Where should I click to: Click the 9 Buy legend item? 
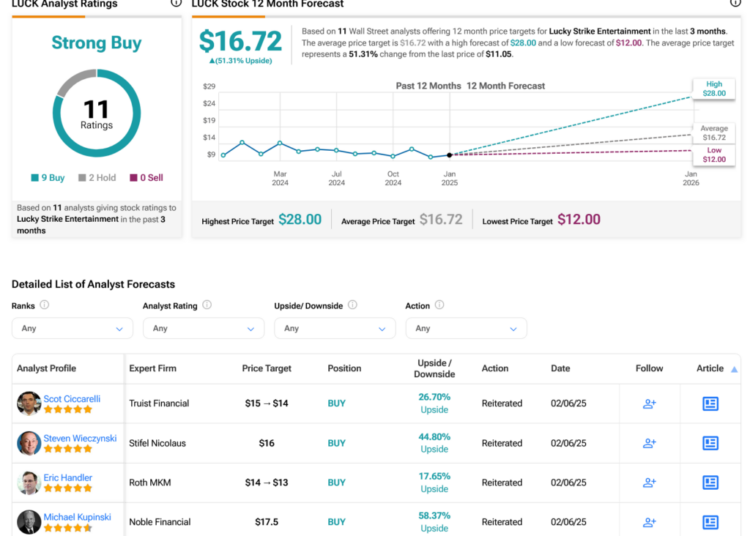48,178
